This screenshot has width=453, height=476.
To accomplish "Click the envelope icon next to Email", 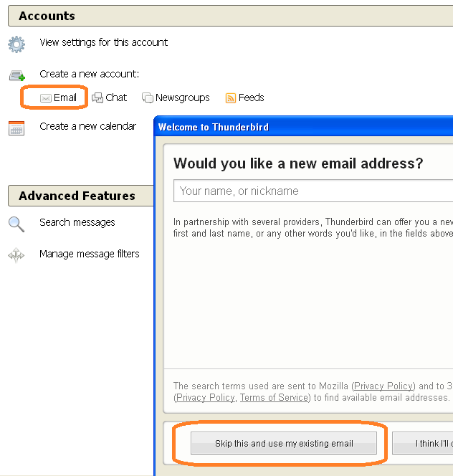I will (x=46, y=98).
